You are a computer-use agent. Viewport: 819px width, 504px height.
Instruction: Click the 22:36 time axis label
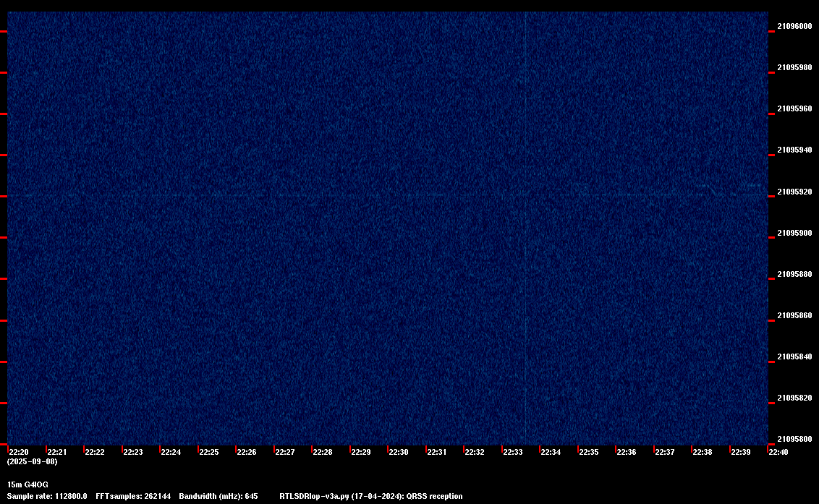click(x=627, y=452)
